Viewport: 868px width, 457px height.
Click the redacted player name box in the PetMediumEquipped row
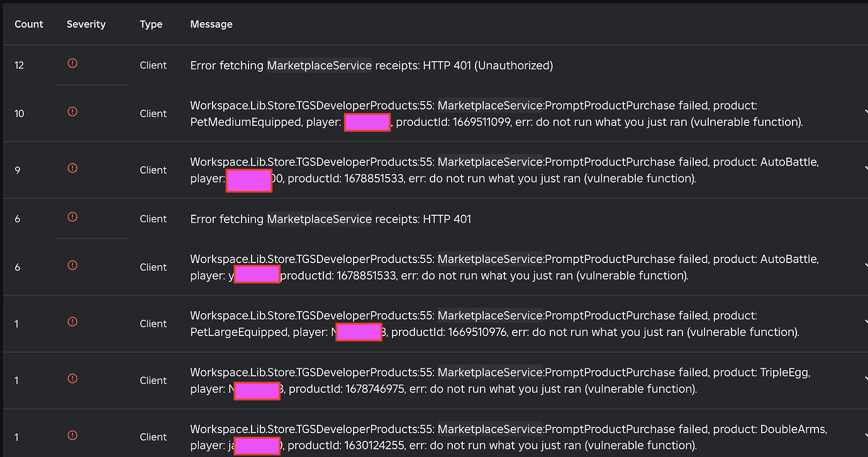367,122
